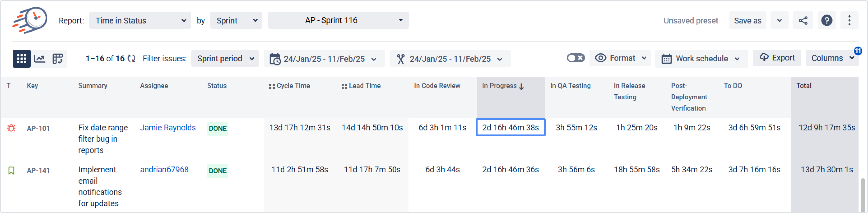Open pivot table view icon

point(58,59)
